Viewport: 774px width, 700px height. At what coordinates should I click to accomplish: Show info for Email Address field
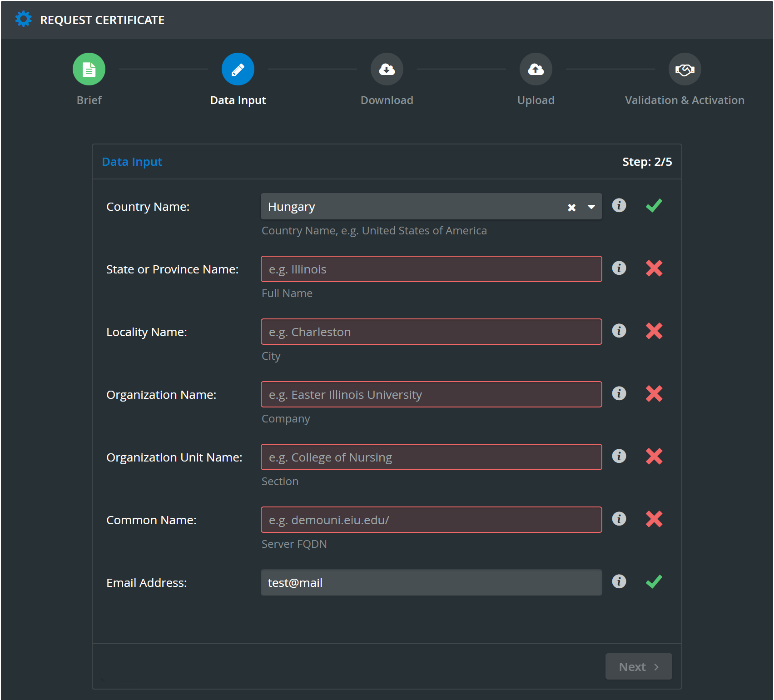pos(619,581)
